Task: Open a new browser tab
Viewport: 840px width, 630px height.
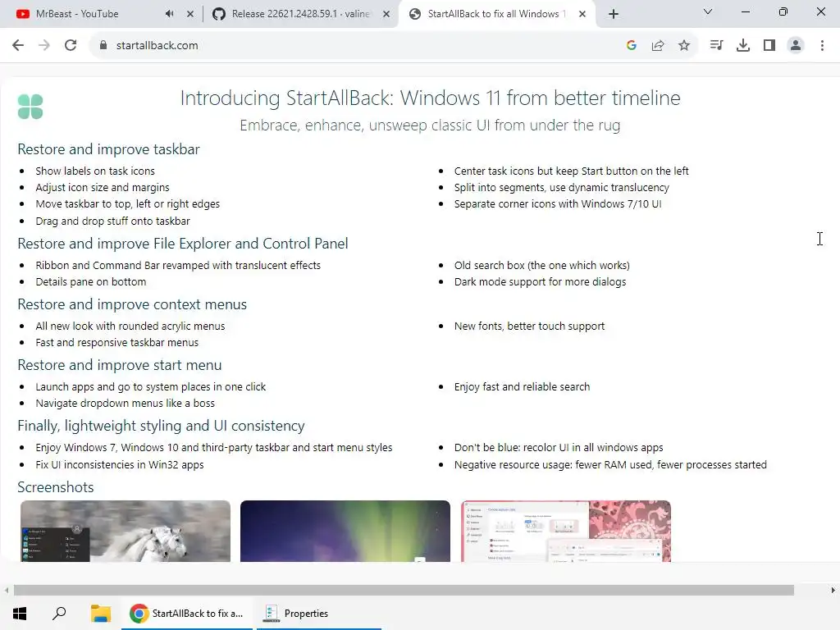Action: 614,14
